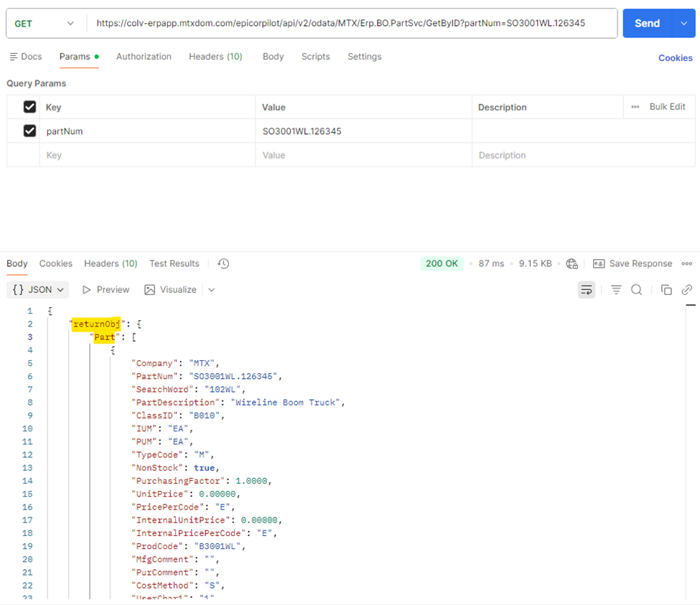Image resolution: width=700 pixels, height=605 pixels.
Task: Open search in response body
Action: 636,290
